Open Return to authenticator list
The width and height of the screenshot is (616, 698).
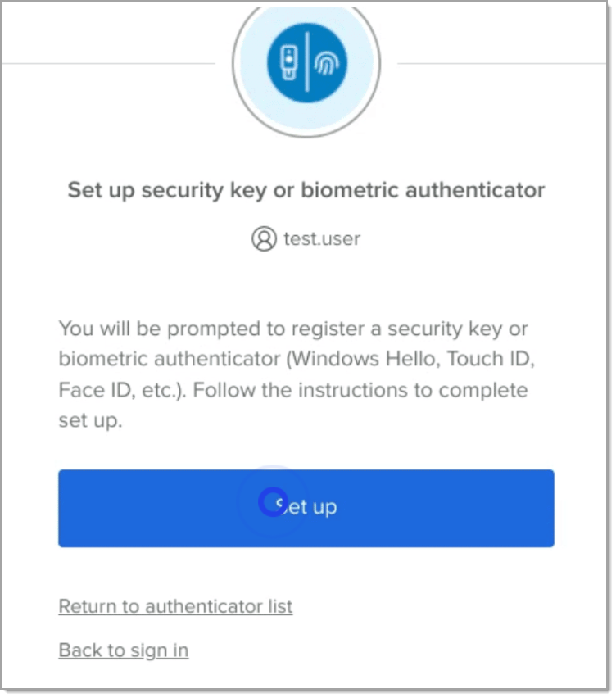point(174,606)
